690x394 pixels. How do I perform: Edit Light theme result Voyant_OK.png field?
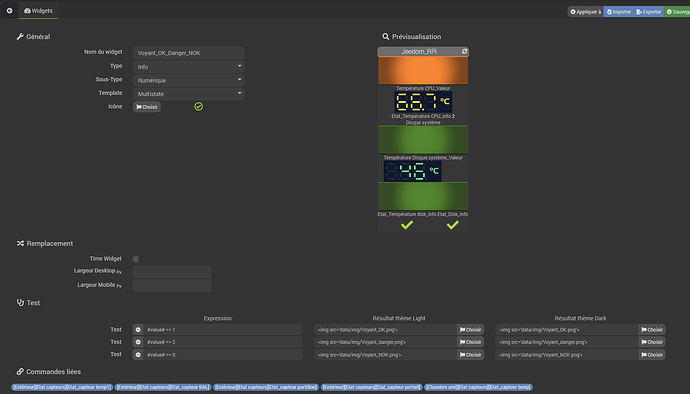coord(385,330)
